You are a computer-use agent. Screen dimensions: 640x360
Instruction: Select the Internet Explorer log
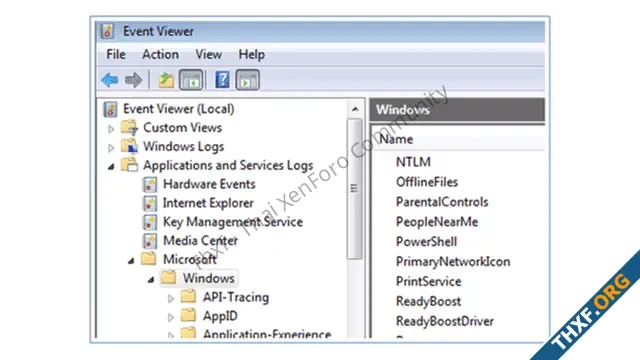click(208, 203)
